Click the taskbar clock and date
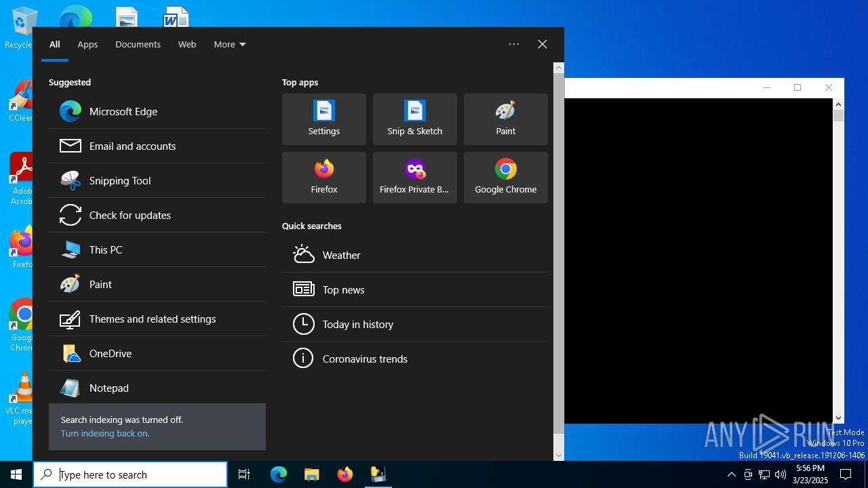 (x=810, y=474)
